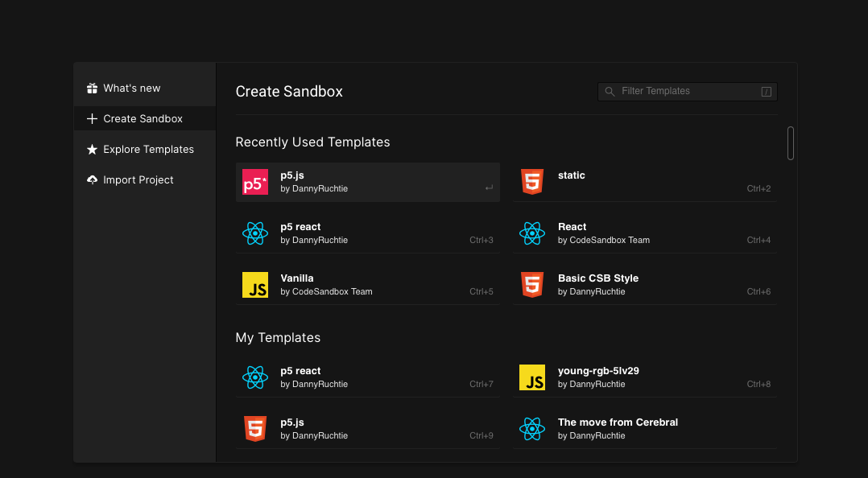Click the JS icon of Vanilla template
Viewport: 868px width, 478px height.
coord(255,285)
